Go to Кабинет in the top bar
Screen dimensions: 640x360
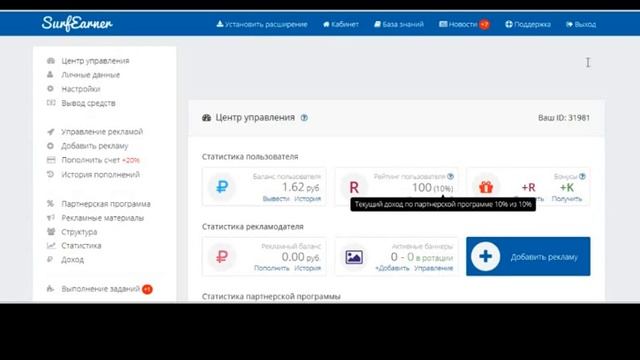[x=340, y=24]
